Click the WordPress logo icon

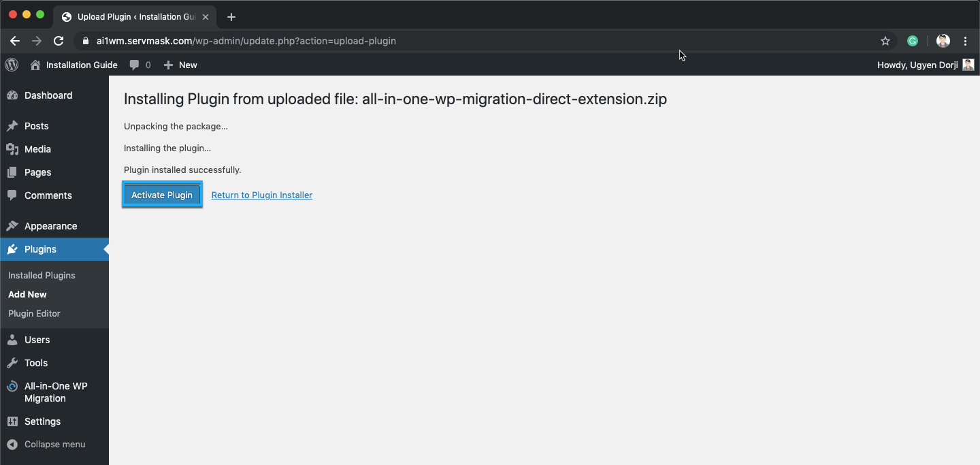click(x=12, y=65)
